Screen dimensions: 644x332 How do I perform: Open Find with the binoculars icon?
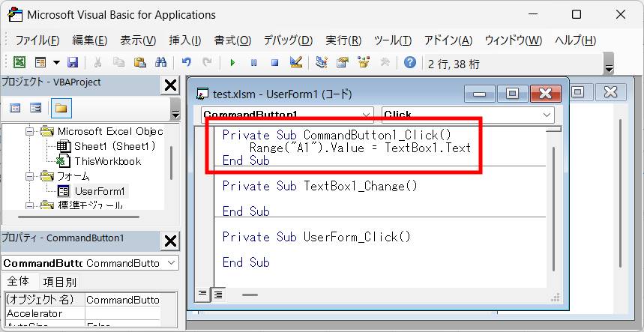[160, 63]
